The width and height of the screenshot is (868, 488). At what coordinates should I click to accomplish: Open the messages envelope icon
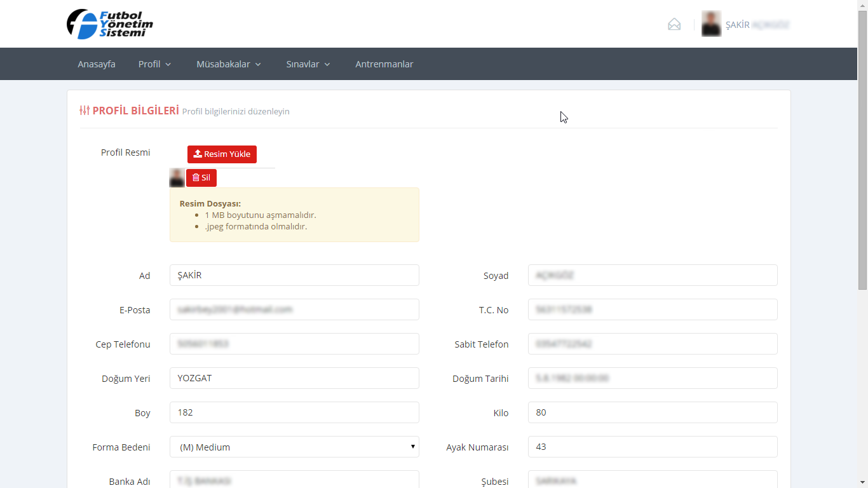(674, 25)
